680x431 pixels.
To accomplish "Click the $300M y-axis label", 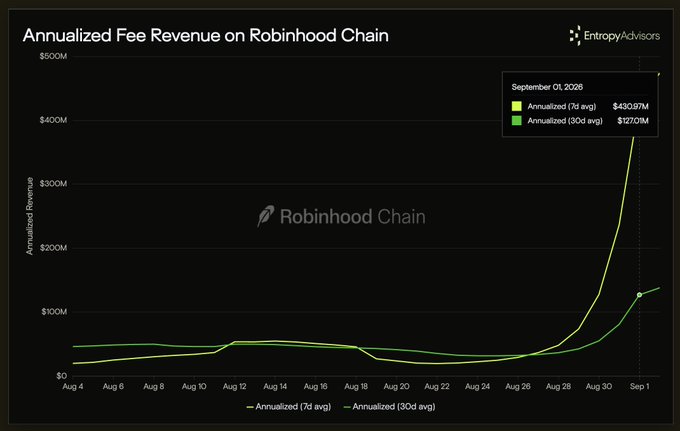I will (x=53, y=184).
